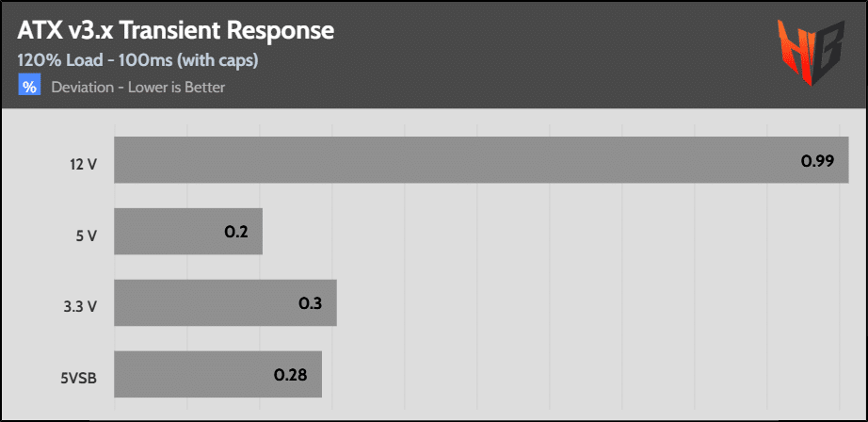The image size is (868, 422).
Task: Click the 5 V axis label
Action: click(x=88, y=235)
